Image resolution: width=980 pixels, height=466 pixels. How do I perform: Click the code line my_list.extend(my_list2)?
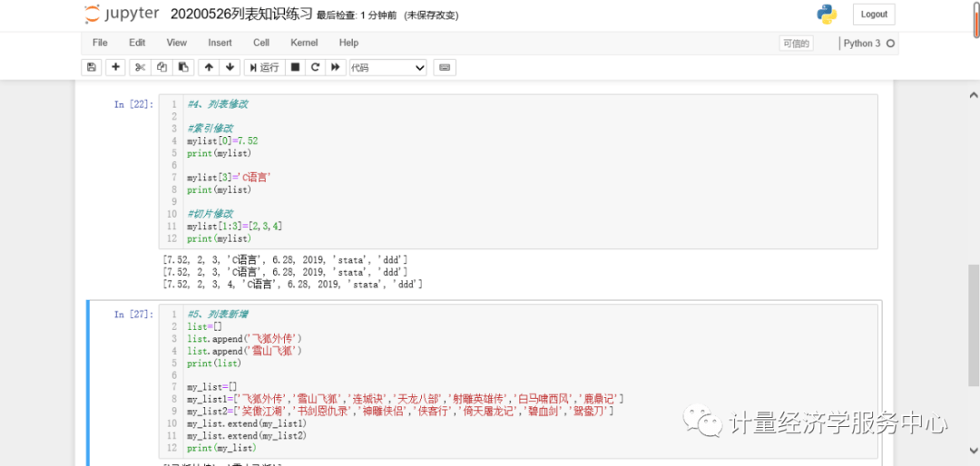coord(246,435)
